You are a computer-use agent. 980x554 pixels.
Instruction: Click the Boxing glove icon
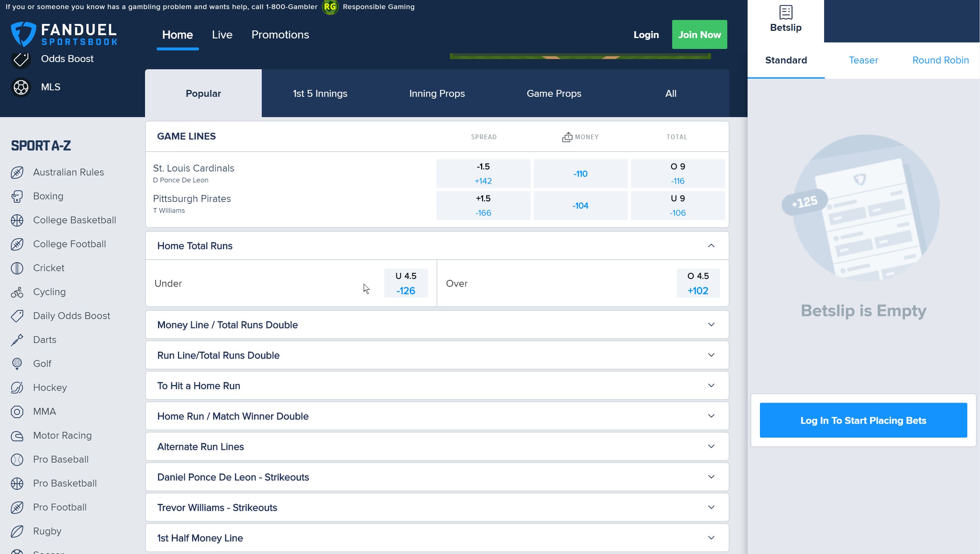tap(17, 197)
